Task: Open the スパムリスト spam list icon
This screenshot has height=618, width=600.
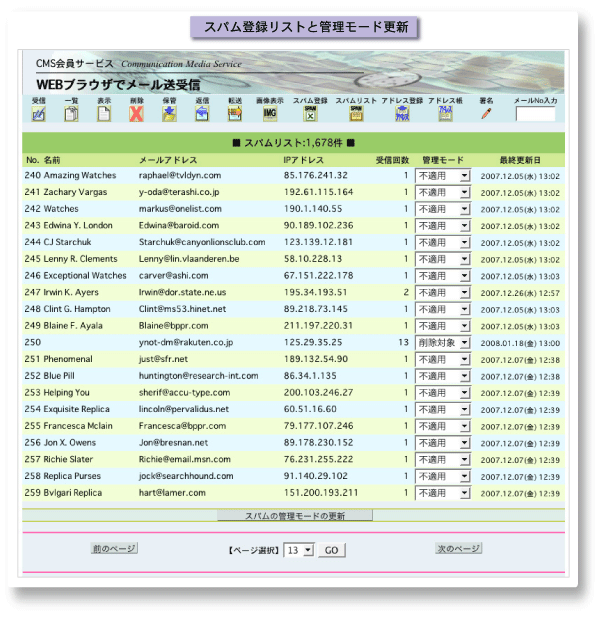Action: tap(356, 114)
